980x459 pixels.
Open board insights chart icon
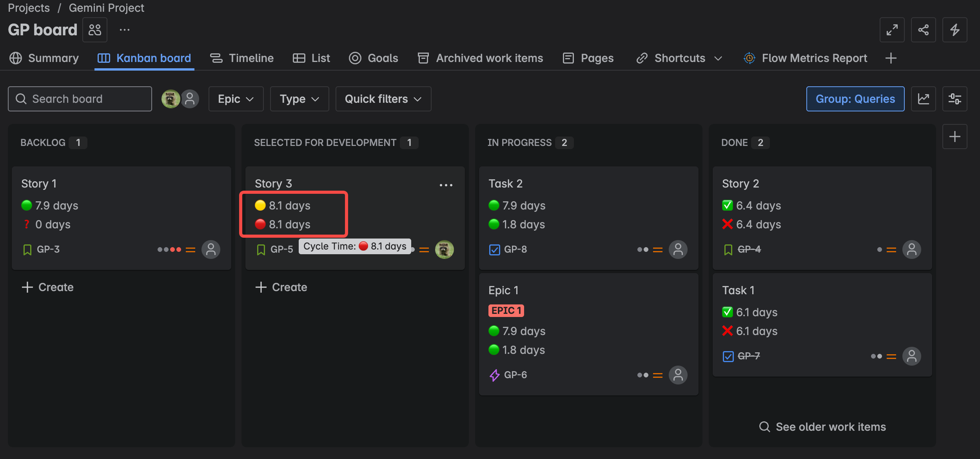coord(924,99)
